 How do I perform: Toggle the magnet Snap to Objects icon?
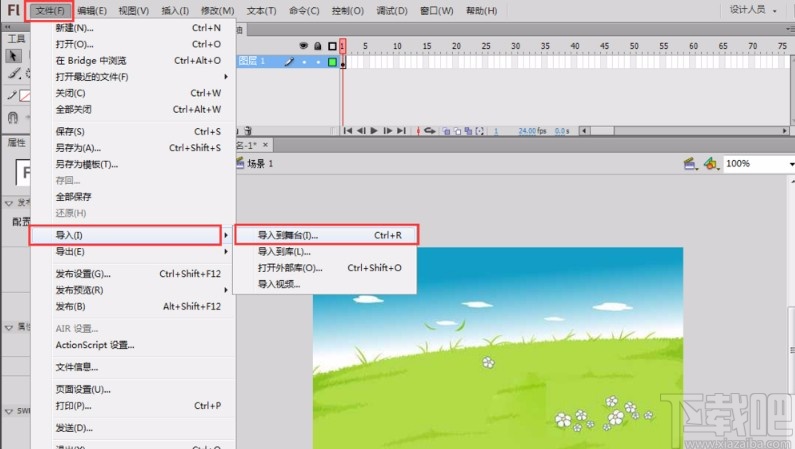point(13,118)
